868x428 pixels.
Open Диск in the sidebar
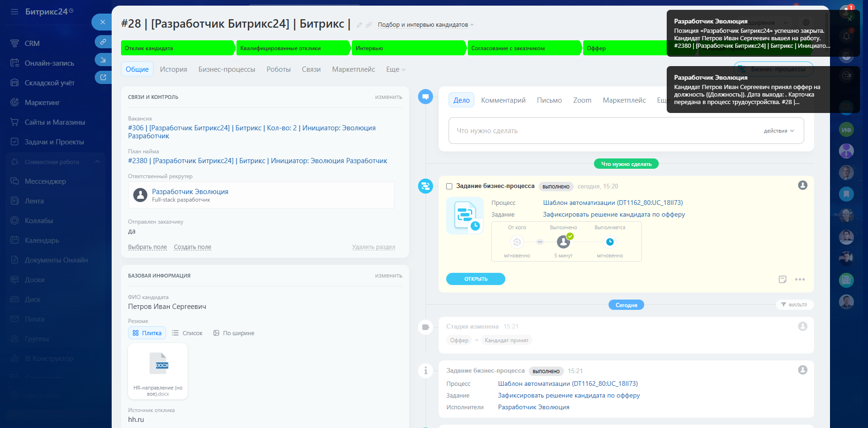click(x=32, y=300)
